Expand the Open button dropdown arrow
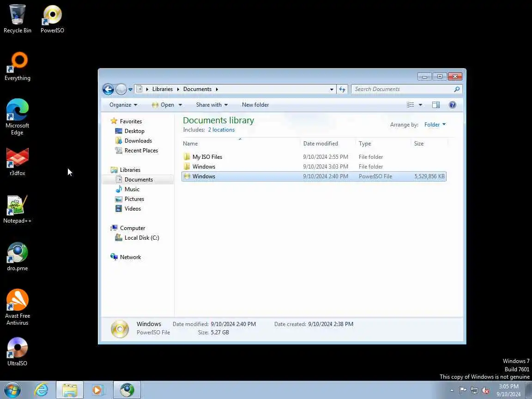This screenshot has width=532, height=399. click(x=180, y=105)
